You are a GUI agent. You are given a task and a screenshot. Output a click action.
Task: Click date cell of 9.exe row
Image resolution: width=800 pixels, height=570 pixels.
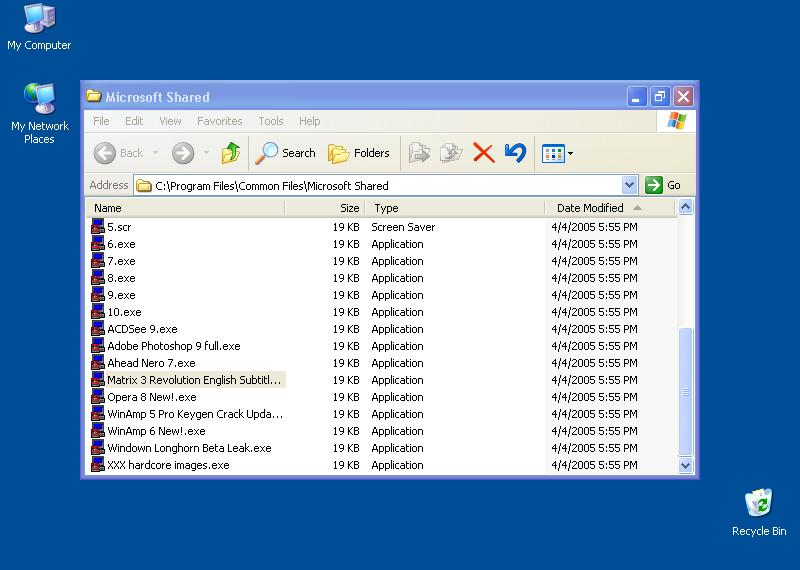[x=594, y=295]
